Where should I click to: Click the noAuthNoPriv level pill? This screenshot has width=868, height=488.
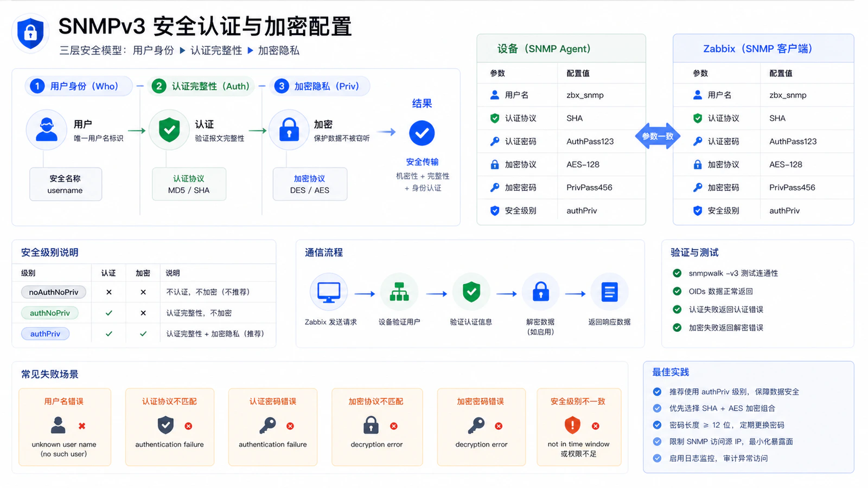[54, 292]
